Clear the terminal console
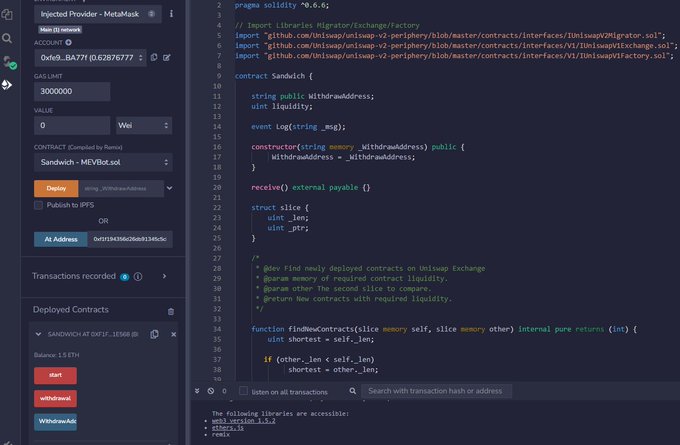 coord(211,391)
